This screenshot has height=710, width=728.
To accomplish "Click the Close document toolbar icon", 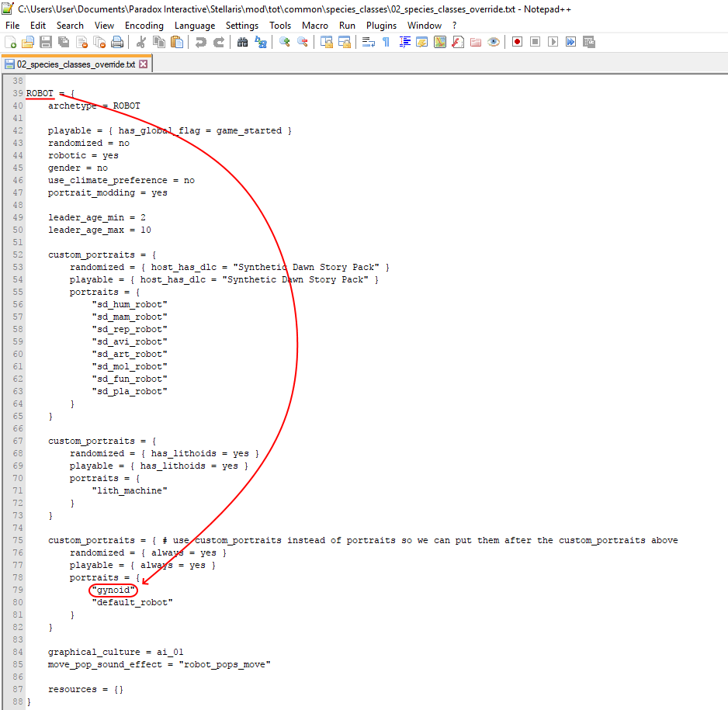I will coord(81,42).
